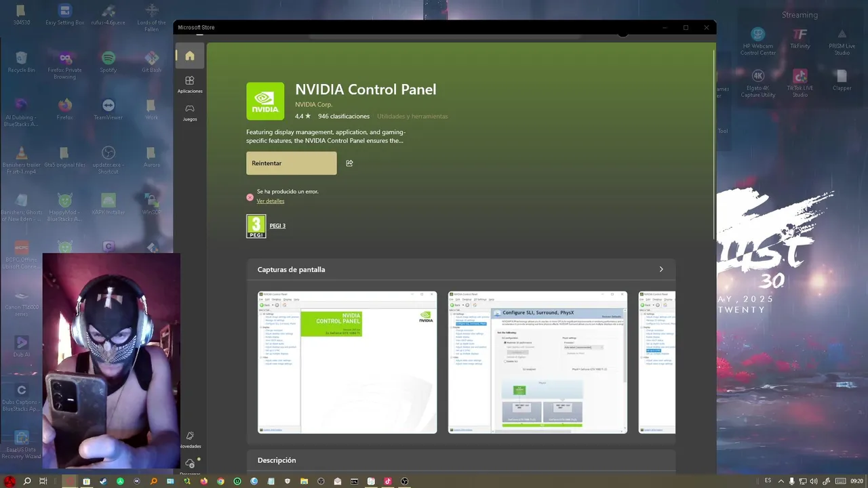
Task: Click the Se ha producido un error message
Action: pos(288,192)
